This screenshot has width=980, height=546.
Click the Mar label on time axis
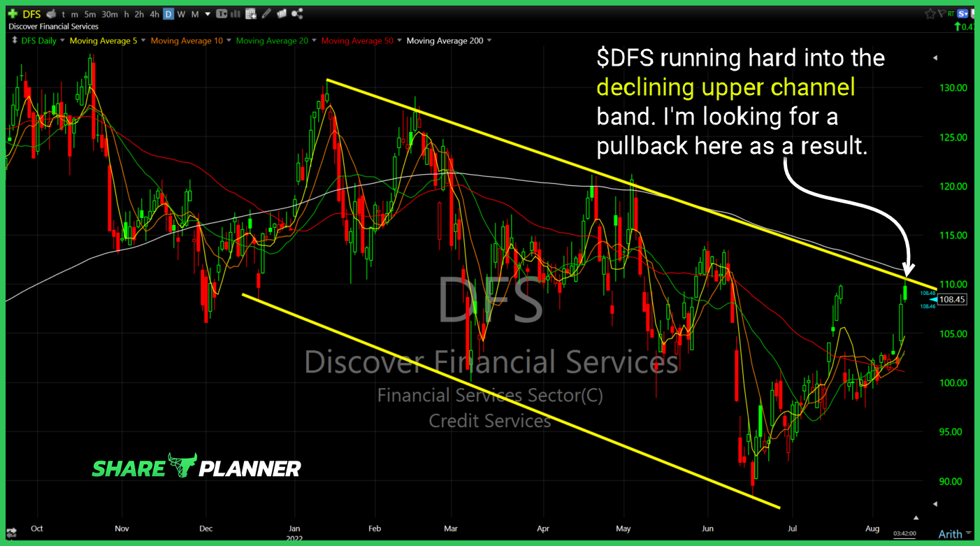(x=452, y=529)
